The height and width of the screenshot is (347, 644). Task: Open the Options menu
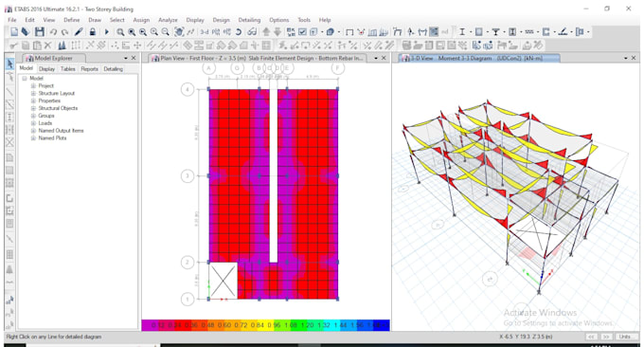point(278,20)
